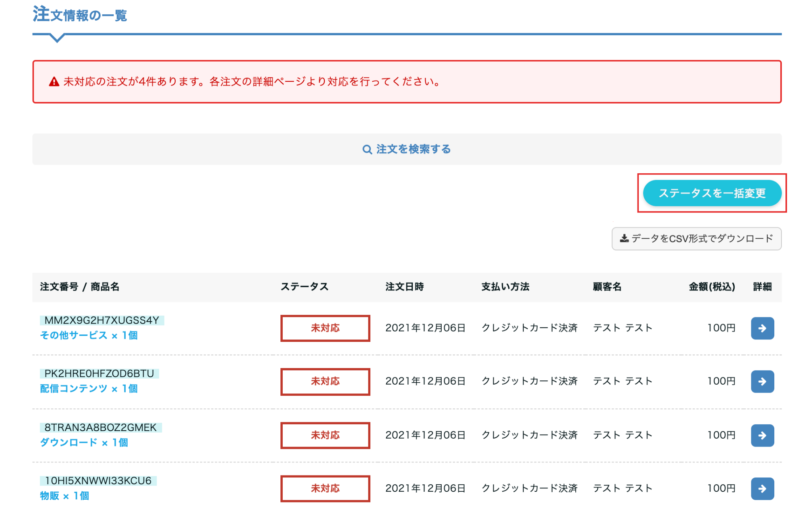
Task: Open the 物販 × 1個 product link
Action: click(x=65, y=496)
